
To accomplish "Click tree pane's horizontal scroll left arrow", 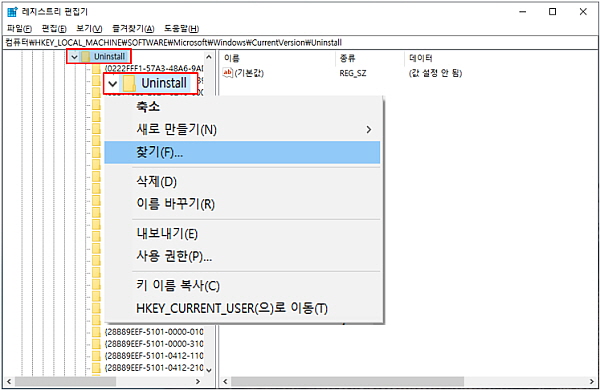I will point(9,382).
